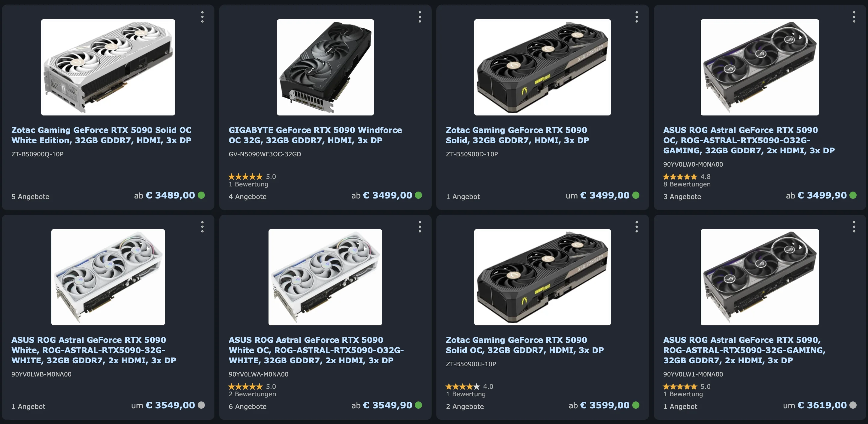Open options menu for ASUS ROG-ASTRAL-RTX5090-32G-GAMING

tap(854, 227)
